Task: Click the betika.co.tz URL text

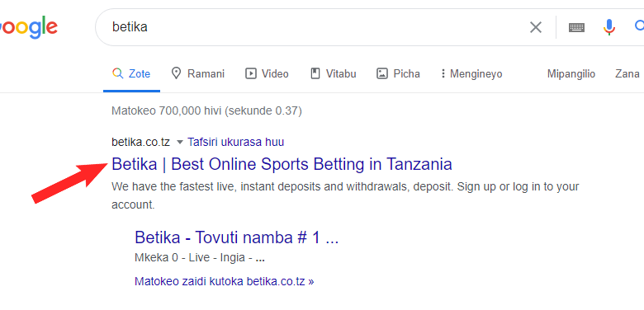Action: tap(141, 142)
